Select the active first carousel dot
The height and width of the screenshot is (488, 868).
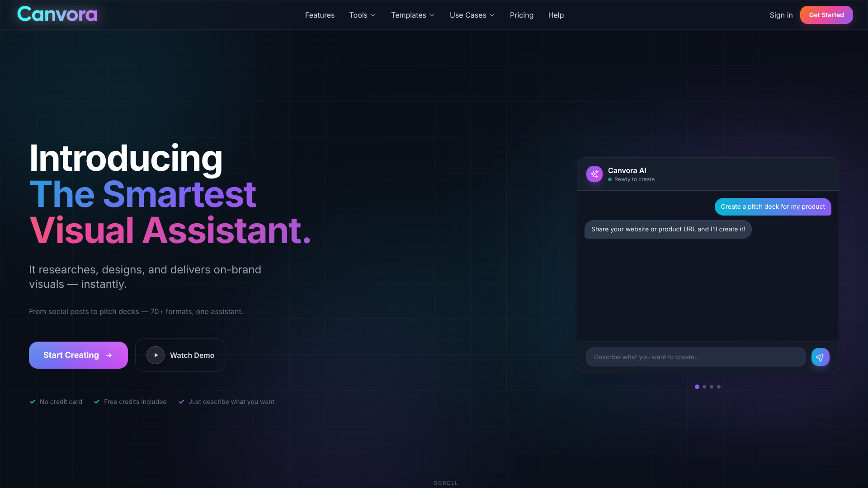point(697,387)
